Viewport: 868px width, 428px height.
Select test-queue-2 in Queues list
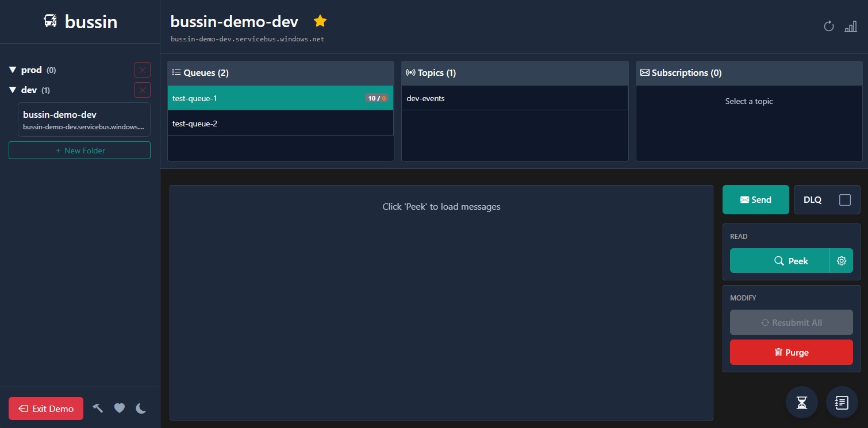pyautogui.click(x=281, y=124)
